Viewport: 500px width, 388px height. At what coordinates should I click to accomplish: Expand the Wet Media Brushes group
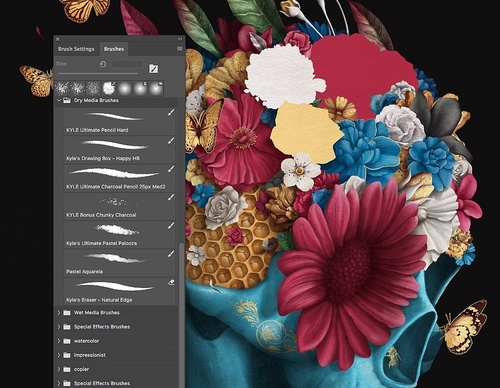(x=59, y=313)
